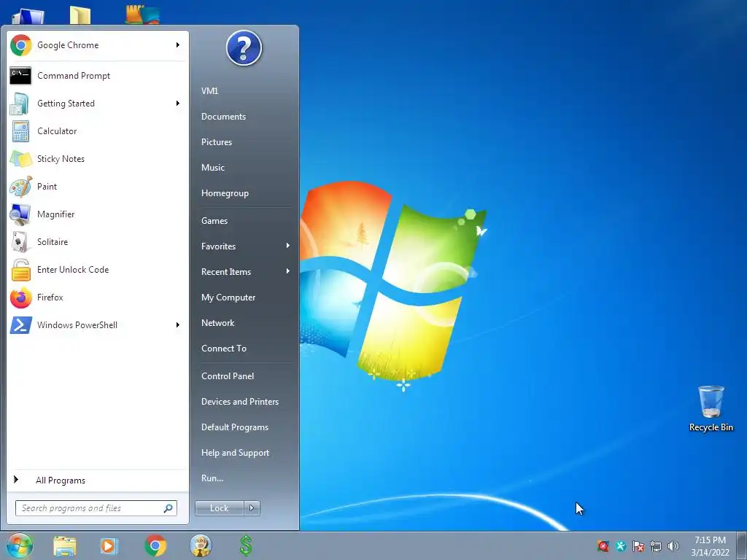Image resolution: width=747 pixels, height=560 pixels.
Task: Click the search magnifier icon
Action: click(x=168, y=508)
